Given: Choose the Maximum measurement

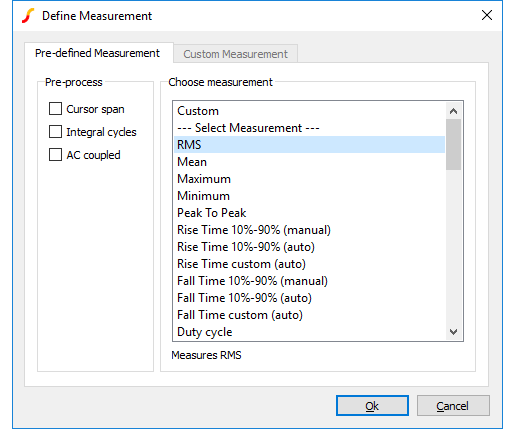Looking at the screenshot, I should 309,179.
